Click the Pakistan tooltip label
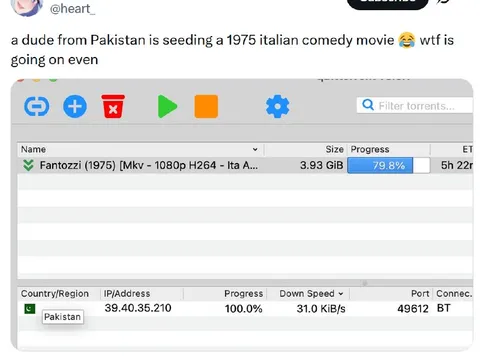The image size is (480, 361). (x=62, y=317)
